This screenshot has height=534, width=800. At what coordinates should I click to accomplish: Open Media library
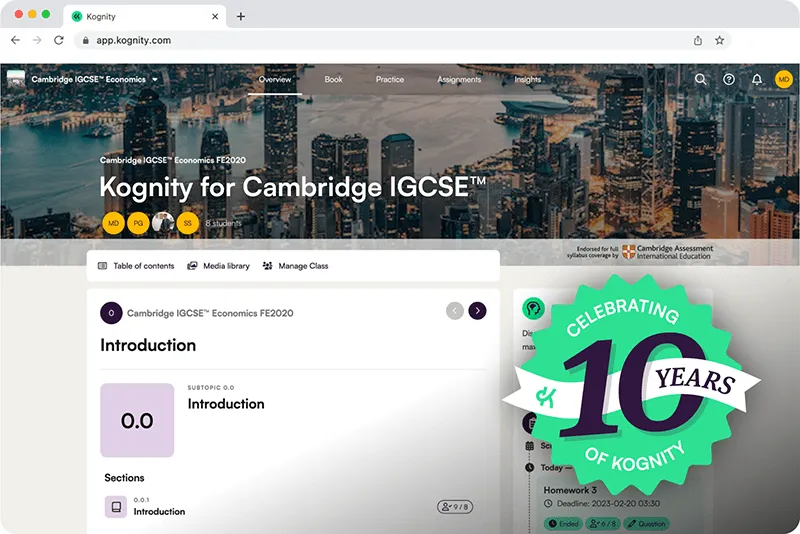point(218,266)
